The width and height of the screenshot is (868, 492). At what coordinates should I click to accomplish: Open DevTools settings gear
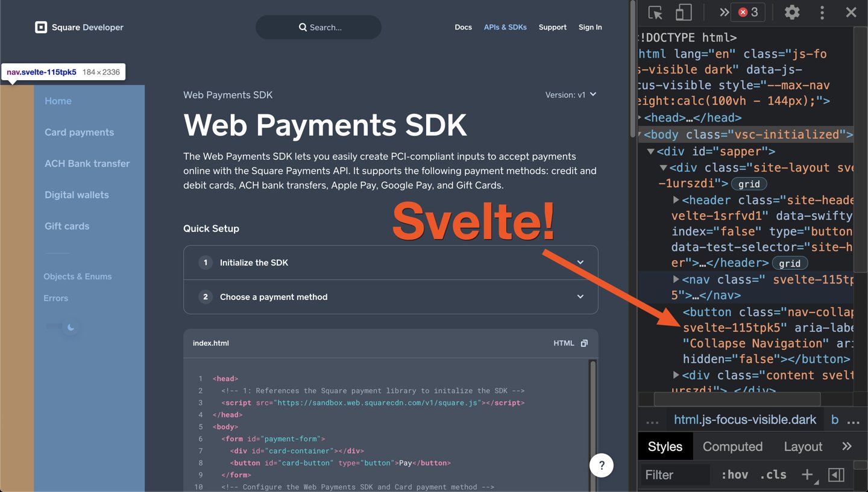point(792,12)
